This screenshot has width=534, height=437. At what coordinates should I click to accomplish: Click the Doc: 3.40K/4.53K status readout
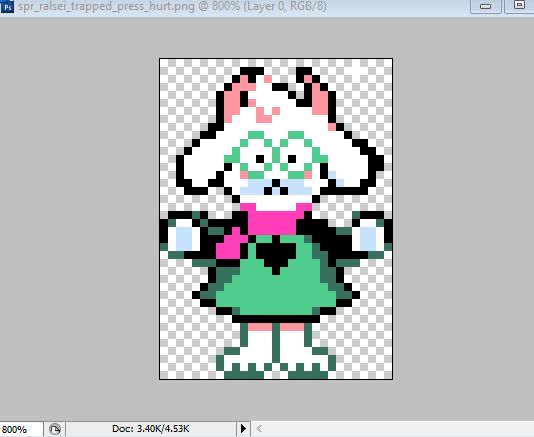click(151, 428)
